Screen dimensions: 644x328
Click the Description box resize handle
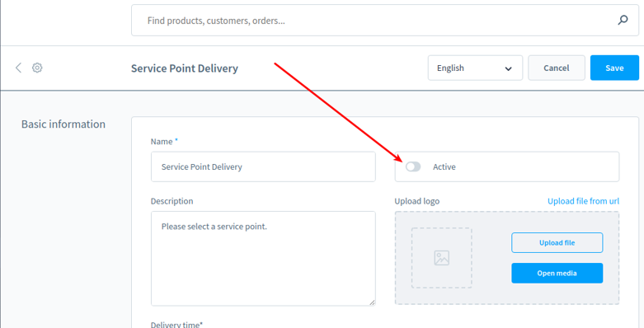pos(372,302)
